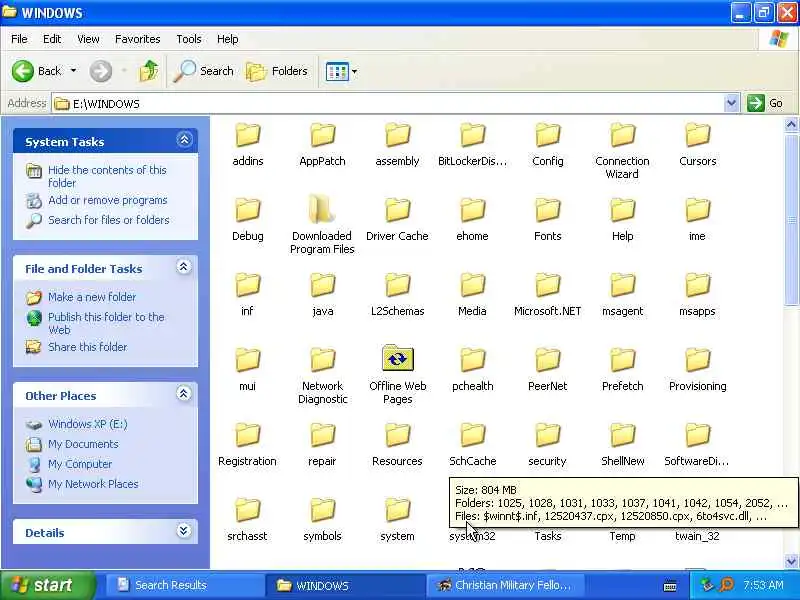The image size is (800, 600).
Task: Open the Help menu
Action: [x=227, y=39]
